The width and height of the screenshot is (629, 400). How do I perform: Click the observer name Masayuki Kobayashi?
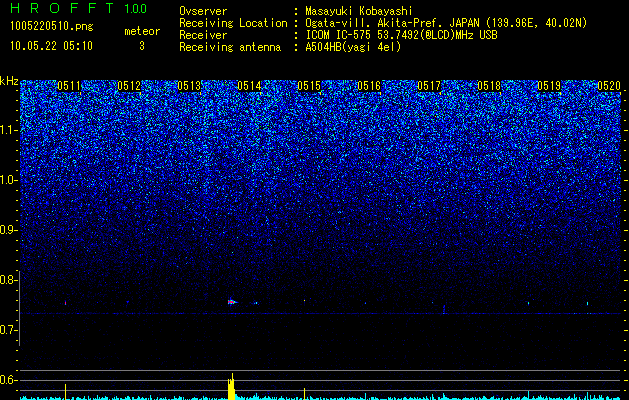pyautogui.click(x=358, y=11)
